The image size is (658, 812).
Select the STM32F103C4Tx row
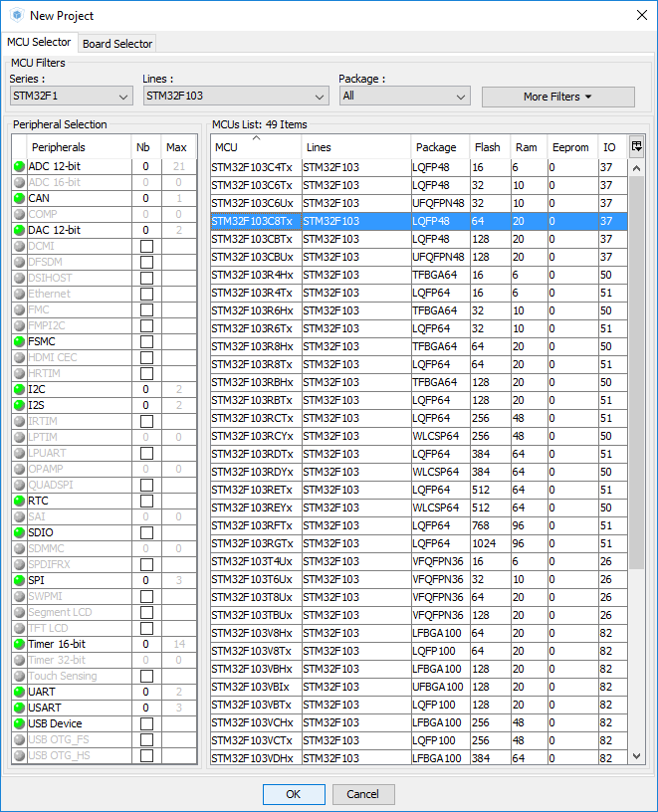pos(419,168)
